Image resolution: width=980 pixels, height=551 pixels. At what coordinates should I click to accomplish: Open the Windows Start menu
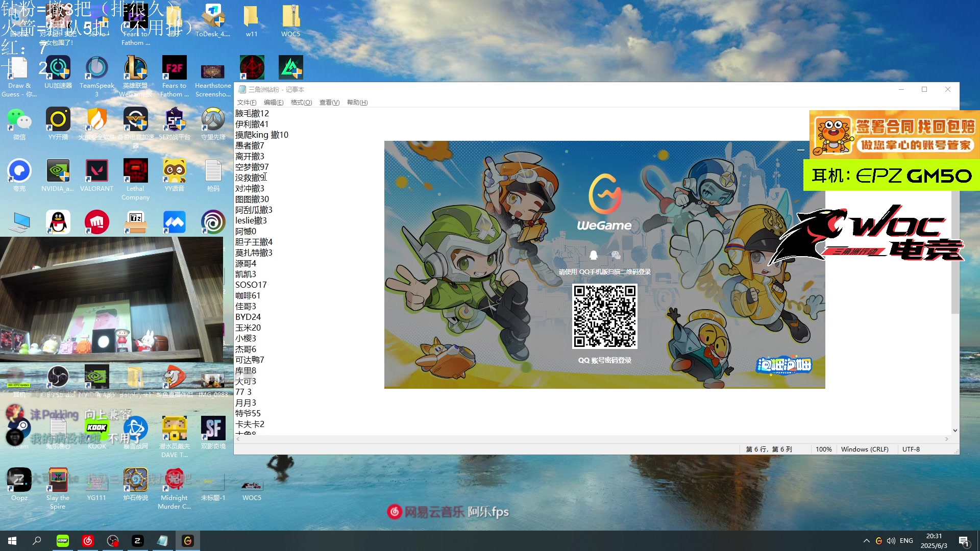click(12, 541)
